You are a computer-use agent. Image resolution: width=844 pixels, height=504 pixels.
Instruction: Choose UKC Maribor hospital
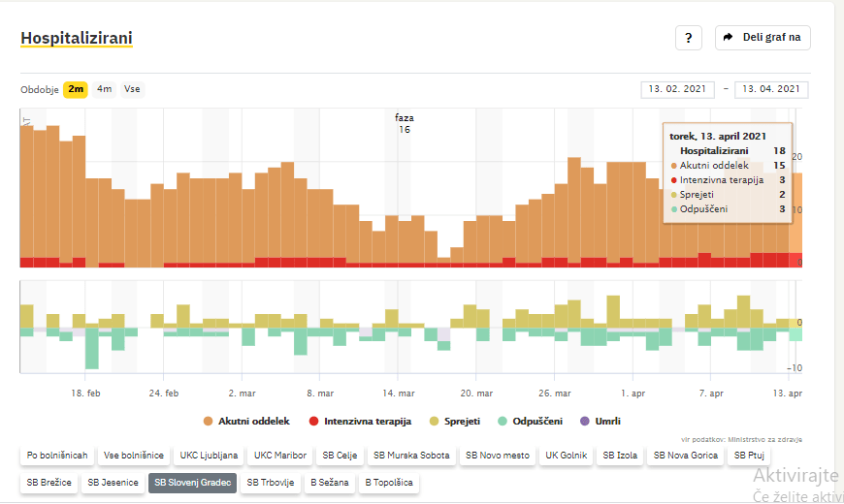point(279,455)
